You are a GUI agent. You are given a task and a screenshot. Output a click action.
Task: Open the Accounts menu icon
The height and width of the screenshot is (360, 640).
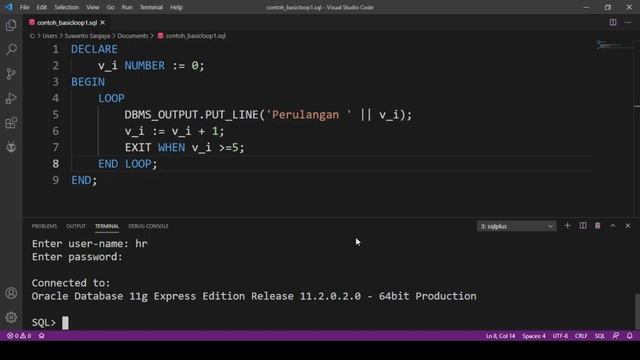tap(11, 293)
